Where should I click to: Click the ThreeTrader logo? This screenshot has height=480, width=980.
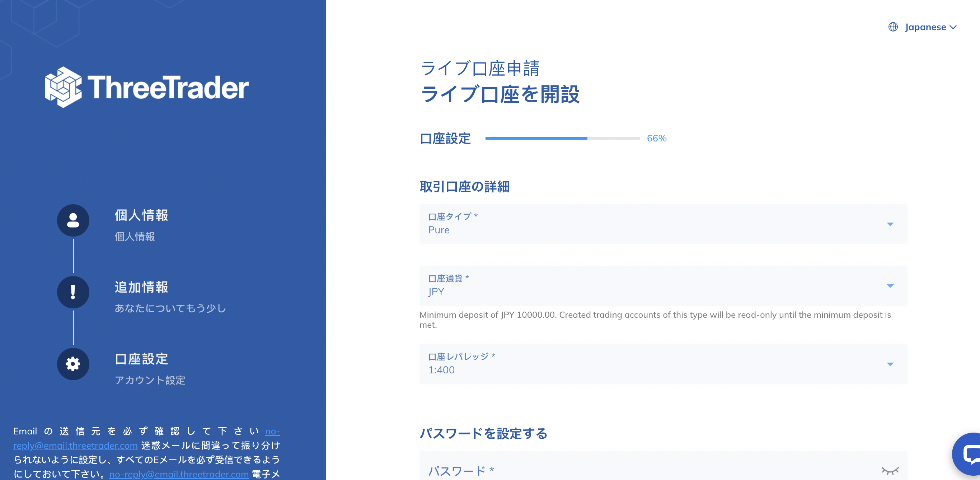click(x=146, y=87)
